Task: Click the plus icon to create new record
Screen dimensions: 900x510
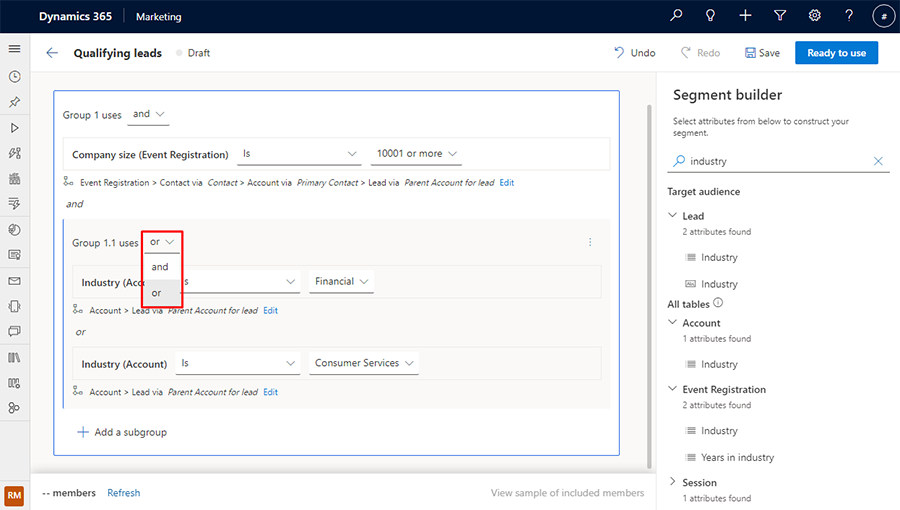Action: [746, 16]
